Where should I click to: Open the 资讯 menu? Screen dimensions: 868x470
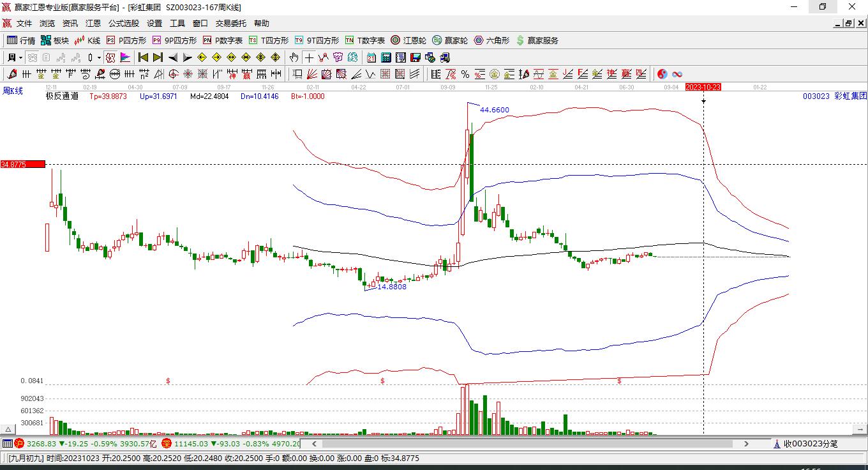coord(70,24)
